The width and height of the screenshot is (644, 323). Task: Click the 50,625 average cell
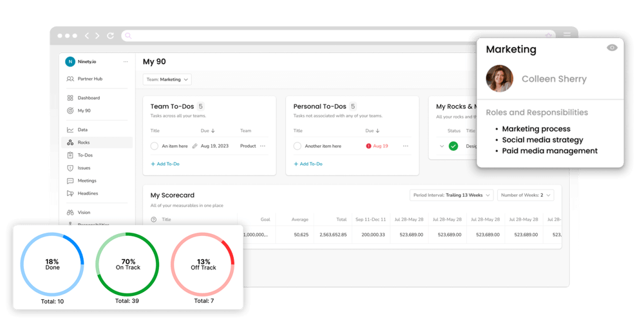[301, 235]
